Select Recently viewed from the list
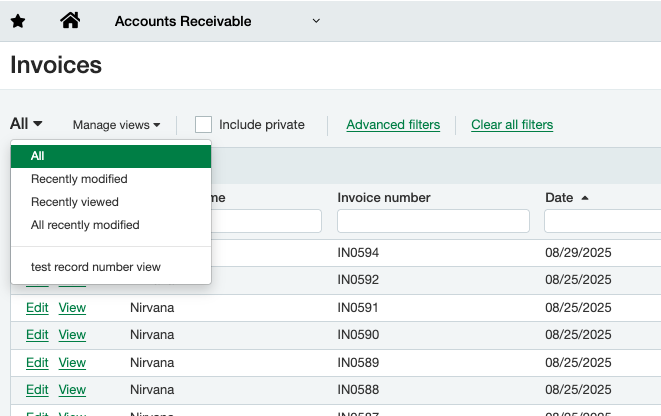 point(75,202)
